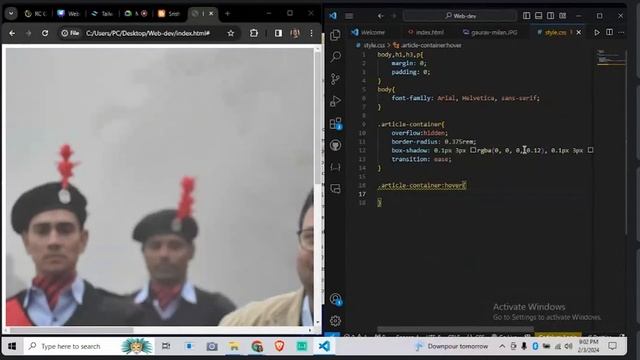Reload the page in Chrome
Viewport: 640px width, 360px height.
pyautogui.click(x=45, y=33)
